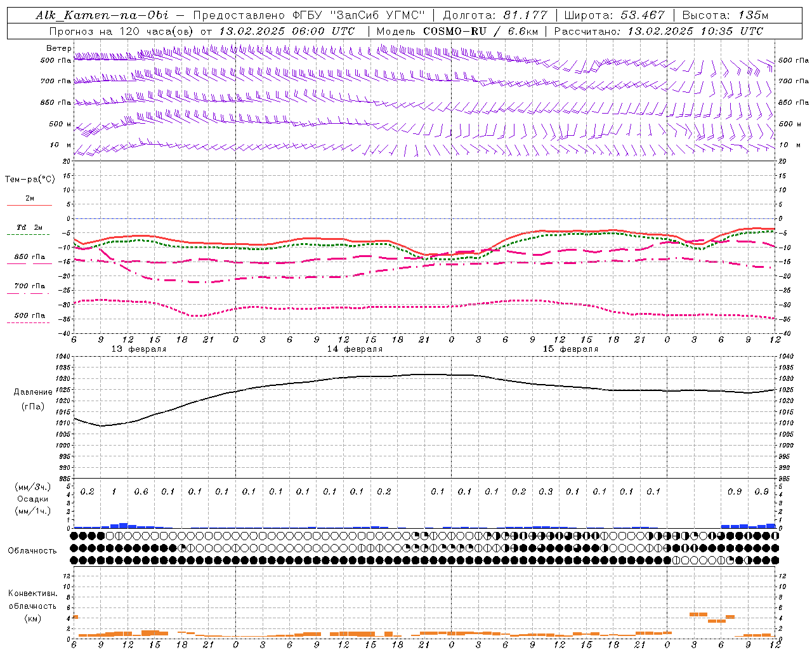Click the 3-hour precipitation value 0.6
The image size is (812, 650).
(x=141, y=492)
